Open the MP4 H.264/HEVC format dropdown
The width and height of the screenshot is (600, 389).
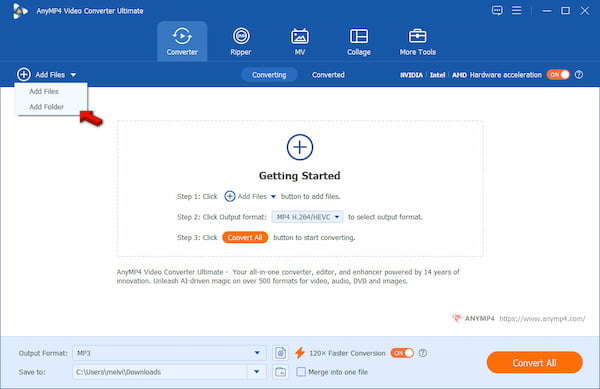pos(307,217)
